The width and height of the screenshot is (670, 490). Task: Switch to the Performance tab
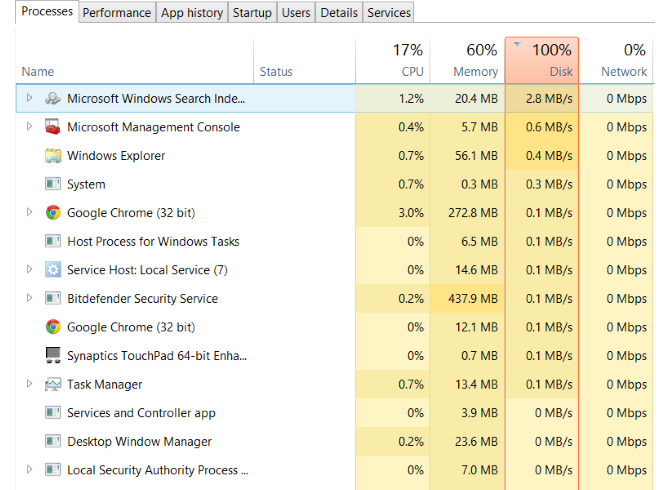point(117,12)
